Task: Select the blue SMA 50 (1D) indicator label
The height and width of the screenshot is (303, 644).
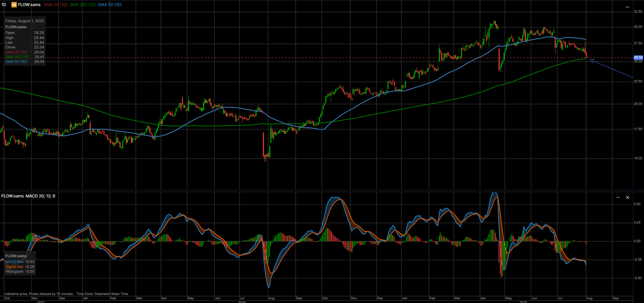Action: coord(111,4)
